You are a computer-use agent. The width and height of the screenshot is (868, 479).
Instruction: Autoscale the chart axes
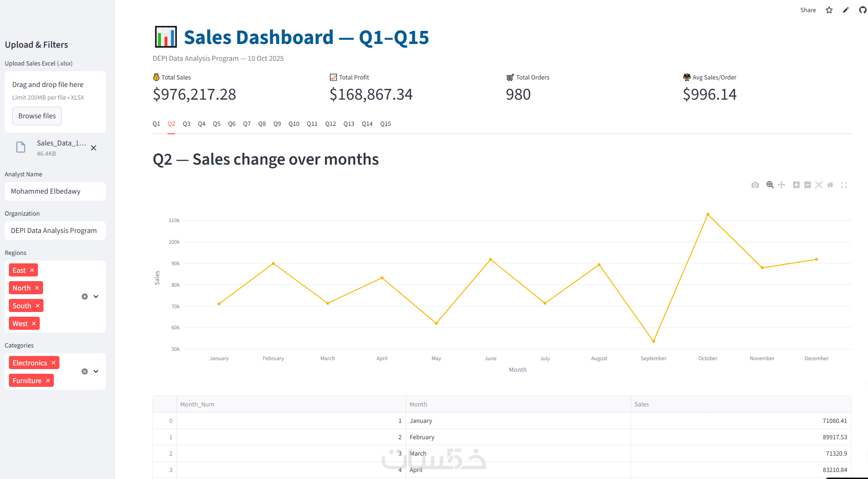click(819, 185)
